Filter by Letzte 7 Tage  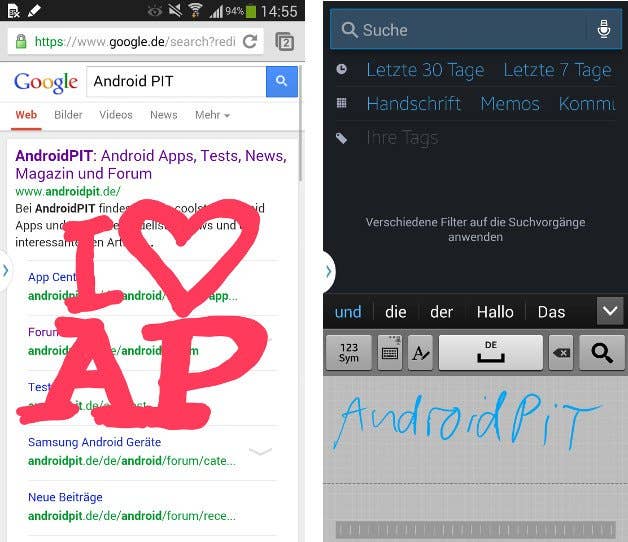(557, 71)
